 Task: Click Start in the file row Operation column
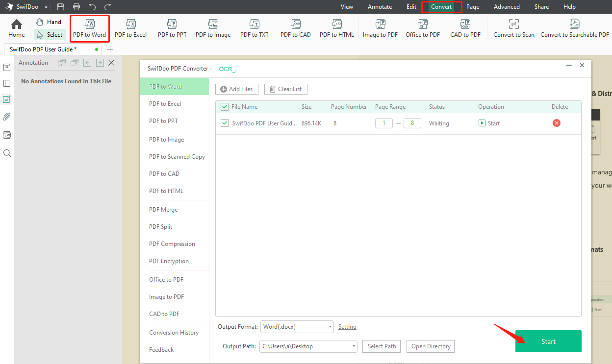pos(489,123)
